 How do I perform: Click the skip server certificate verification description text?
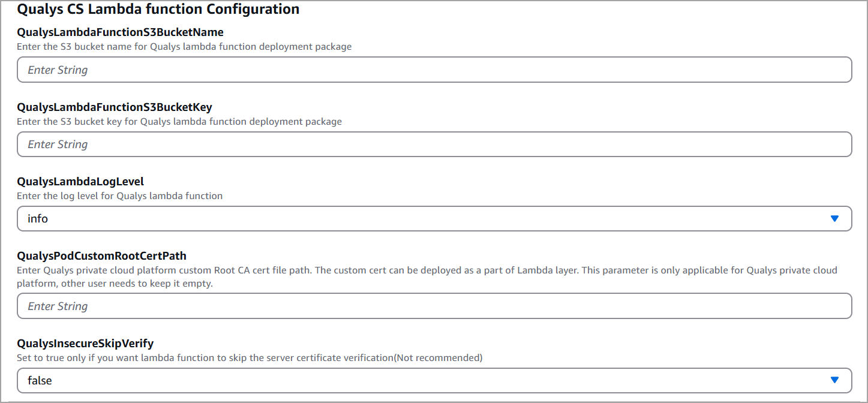[x=250, y=357]
